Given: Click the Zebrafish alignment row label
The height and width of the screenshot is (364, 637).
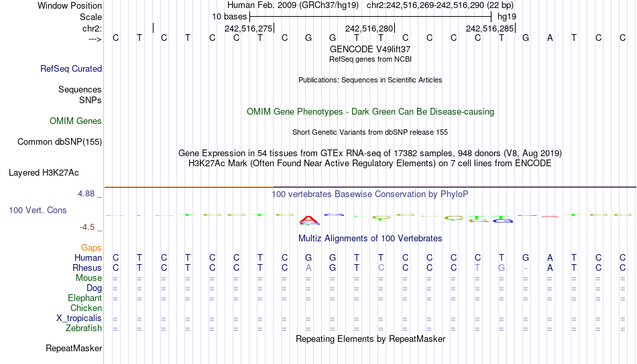Looking at the screenshot, I should (84, 328).
